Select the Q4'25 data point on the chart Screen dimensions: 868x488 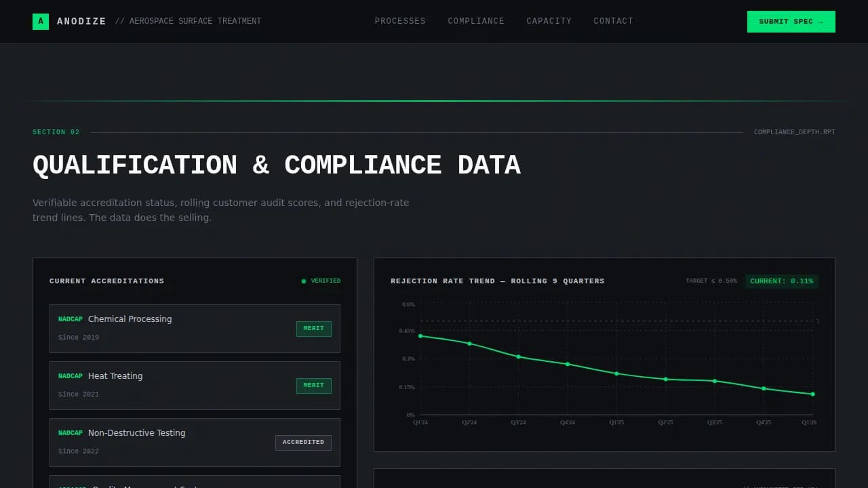(x=764, y=388)
